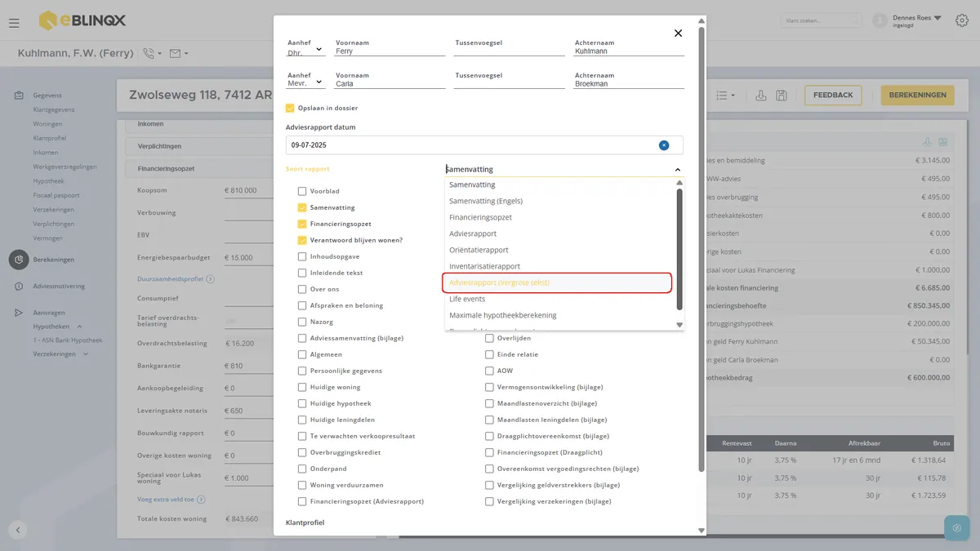Click the phone icon next to Kuhlmann, F.W.
The image size is (980, 551).
tap(149, 53)
